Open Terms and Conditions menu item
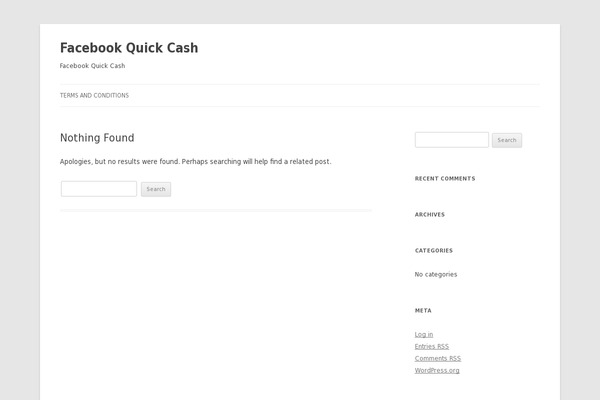Image resolution: width=600 pixels, height=400 pixels. pyautogui.click(x=94, y=95)
